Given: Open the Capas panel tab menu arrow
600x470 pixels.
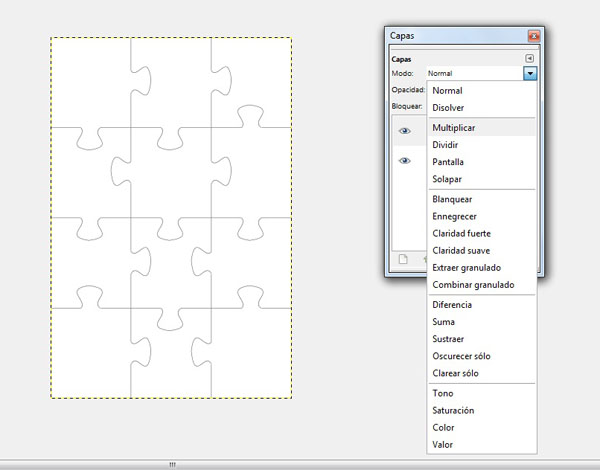Looking at the screenshot, I should [529, 58].
